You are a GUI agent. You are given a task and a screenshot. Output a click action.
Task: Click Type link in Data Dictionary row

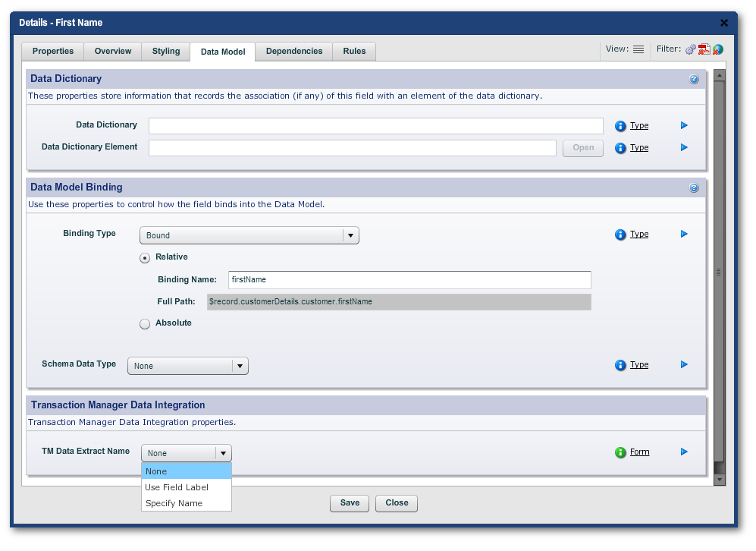point(638,126)
